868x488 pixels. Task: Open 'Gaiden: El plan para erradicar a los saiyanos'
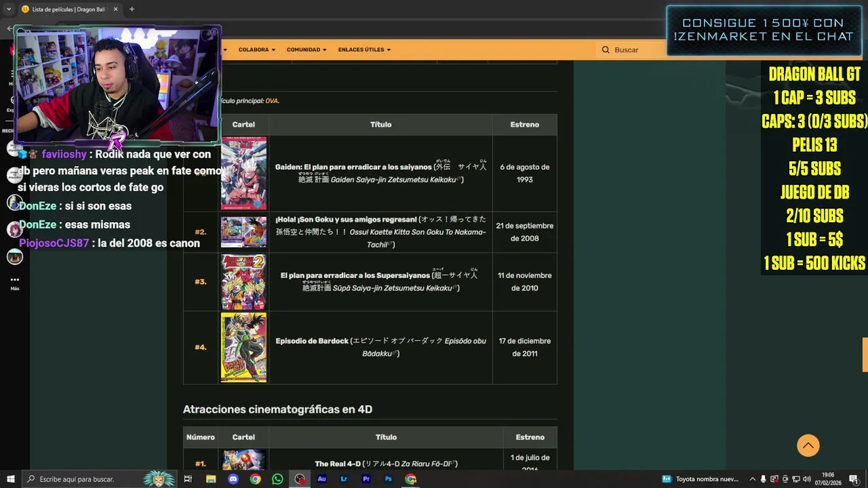click(x=353, y=167)
